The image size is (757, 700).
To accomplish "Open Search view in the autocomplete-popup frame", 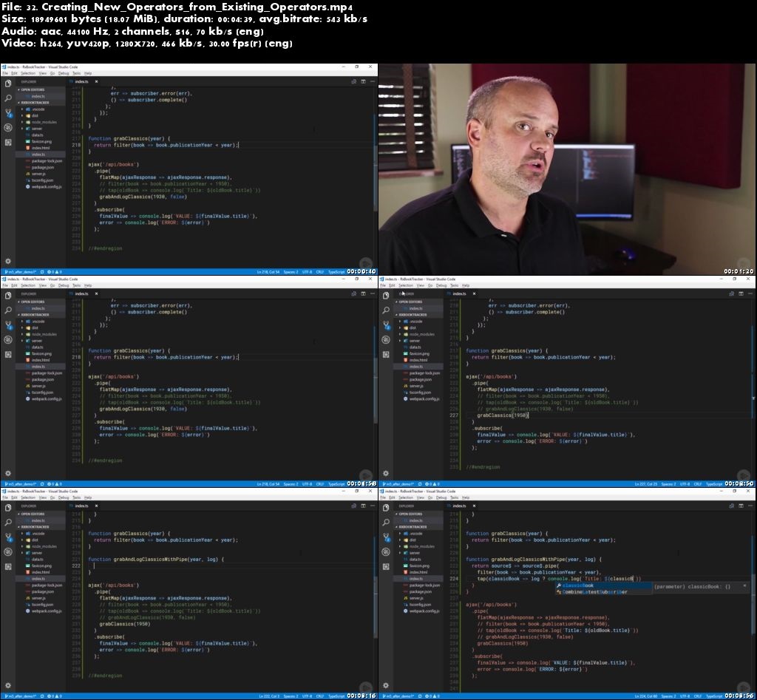I will 386,523.
